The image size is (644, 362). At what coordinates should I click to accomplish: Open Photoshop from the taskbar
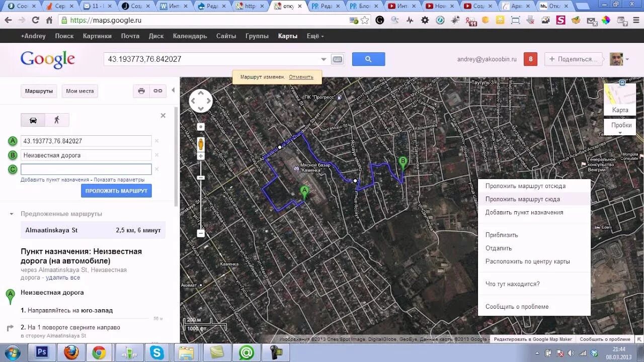point(42,352)
